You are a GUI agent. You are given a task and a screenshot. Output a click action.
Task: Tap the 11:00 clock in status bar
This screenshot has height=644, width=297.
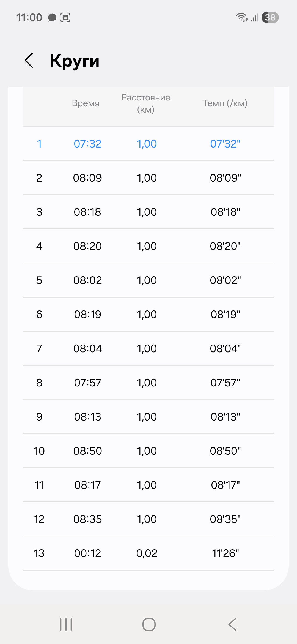tap(29, 18)
